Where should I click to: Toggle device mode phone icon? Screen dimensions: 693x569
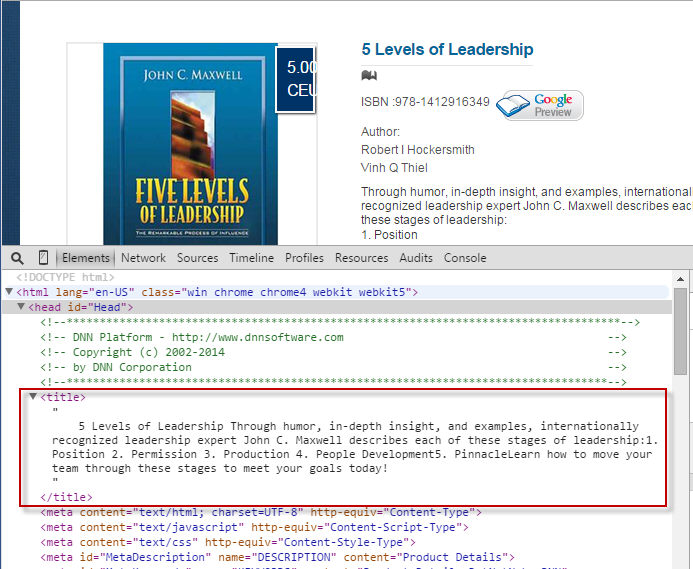43,258
